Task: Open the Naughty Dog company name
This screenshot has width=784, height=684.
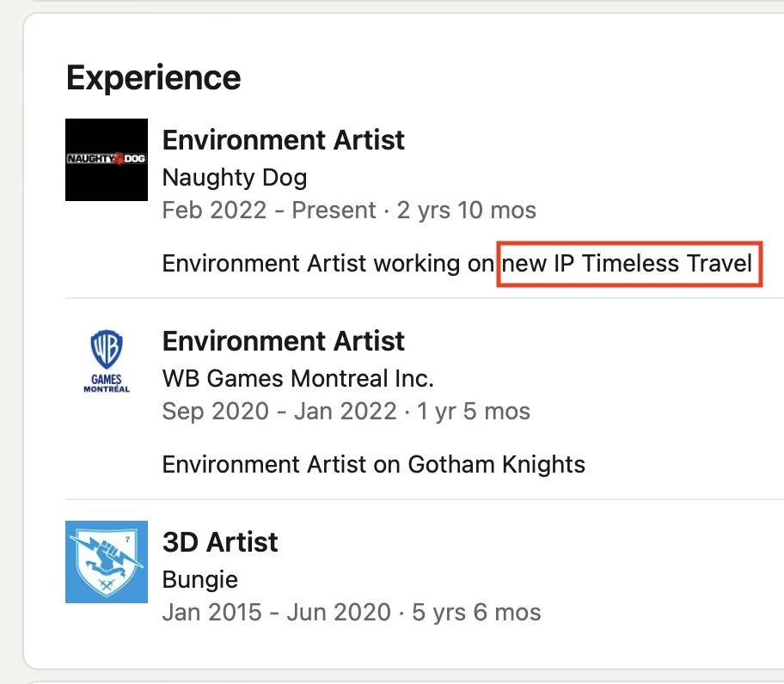Action: coord(234,178)
